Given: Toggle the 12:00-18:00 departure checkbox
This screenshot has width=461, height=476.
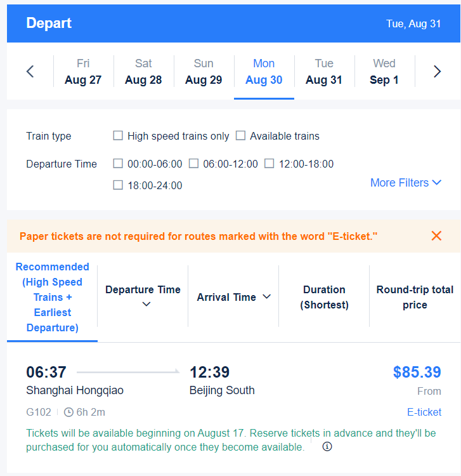Looking at the screenshot, I should 269,164.
